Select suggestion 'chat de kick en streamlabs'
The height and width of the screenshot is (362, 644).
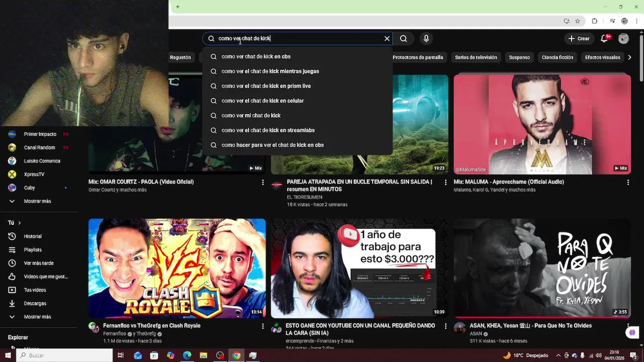tap(297, 130)
